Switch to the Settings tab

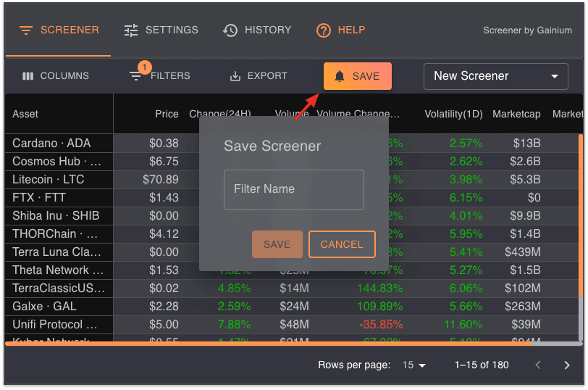pos(161,30)
